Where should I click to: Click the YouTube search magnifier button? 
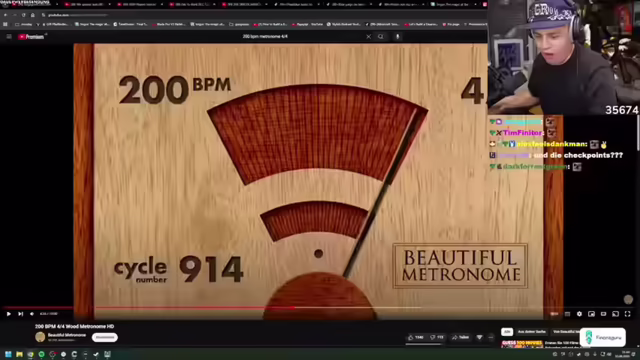(381, 36)
